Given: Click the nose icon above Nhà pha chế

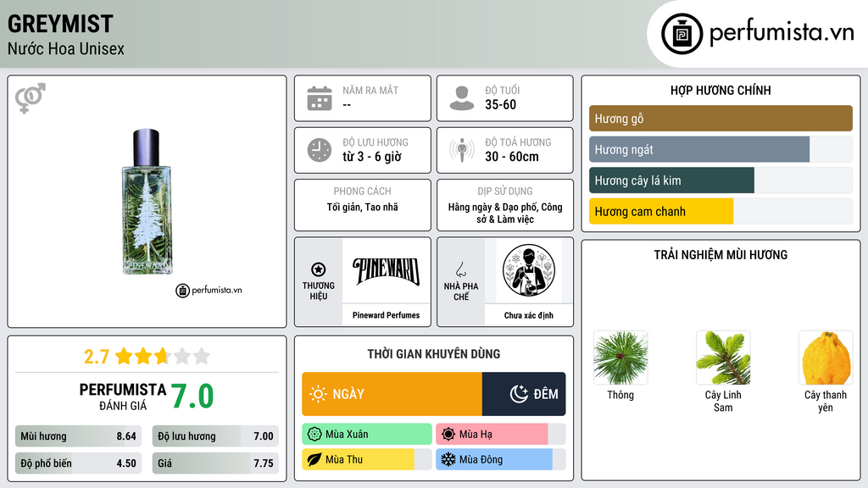Looking at the screenshot, I should point(460,269).
